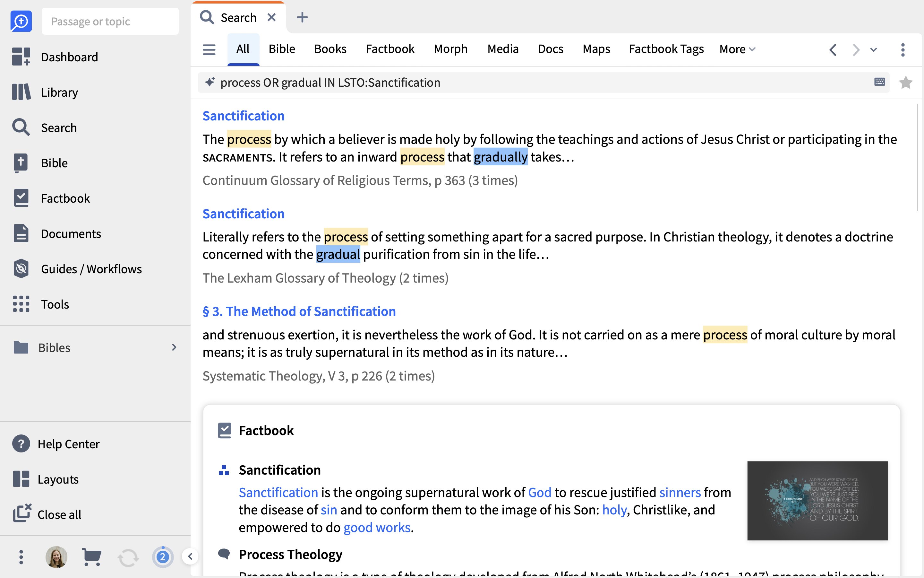The image size is (924, 578).
Task: Open the Bible icon in sidebar
Action: tap(21, 163)
